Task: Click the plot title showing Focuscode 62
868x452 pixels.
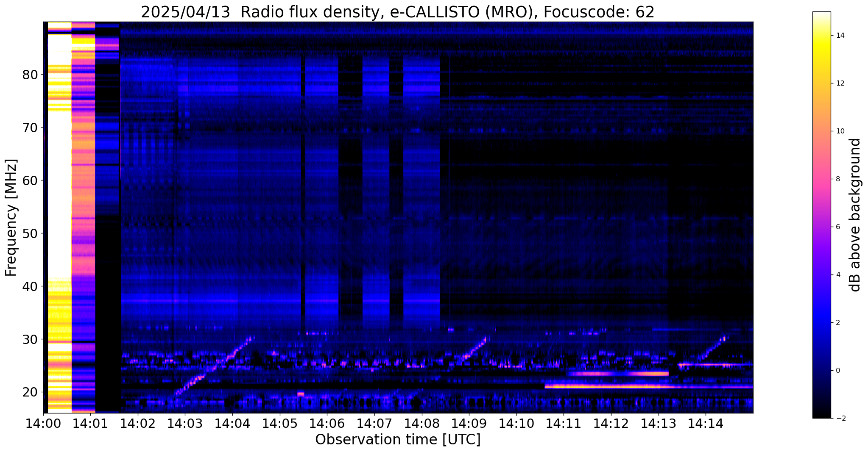Action: (x=398, y=12)
